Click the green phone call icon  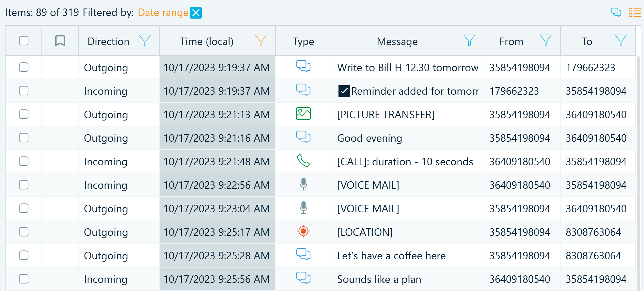[303, 161]
